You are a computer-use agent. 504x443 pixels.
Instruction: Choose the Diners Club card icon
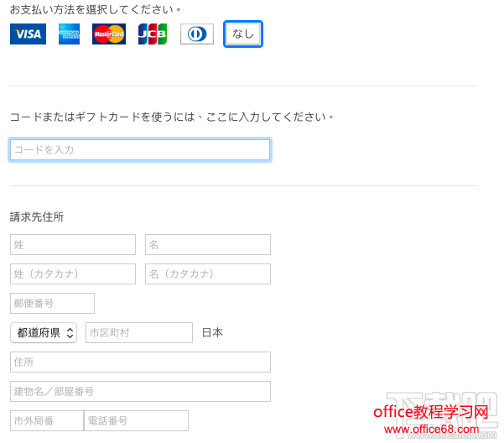pos(197,34)
